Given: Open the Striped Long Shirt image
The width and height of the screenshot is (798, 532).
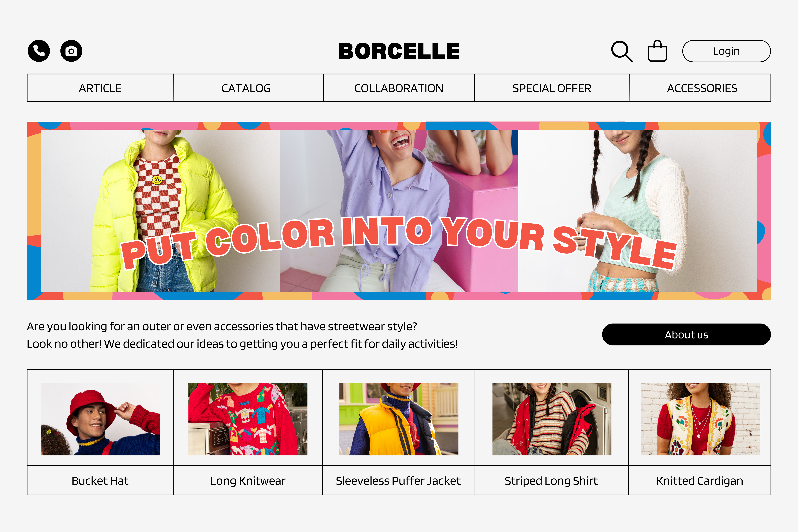Looking at the screenshot, I should (552, 419).
